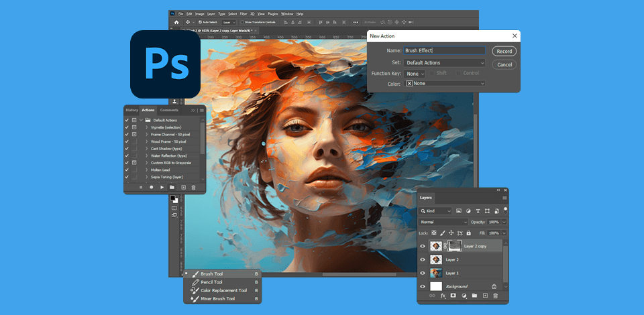Click the three-dots more options icon
Viewport: 644px width, 315px height.
tap(356, 22)
